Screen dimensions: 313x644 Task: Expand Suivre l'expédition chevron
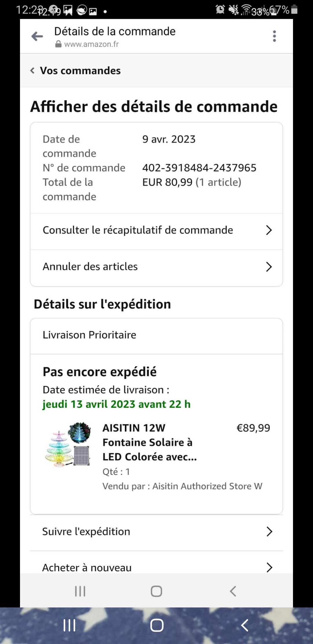(269, 531)
